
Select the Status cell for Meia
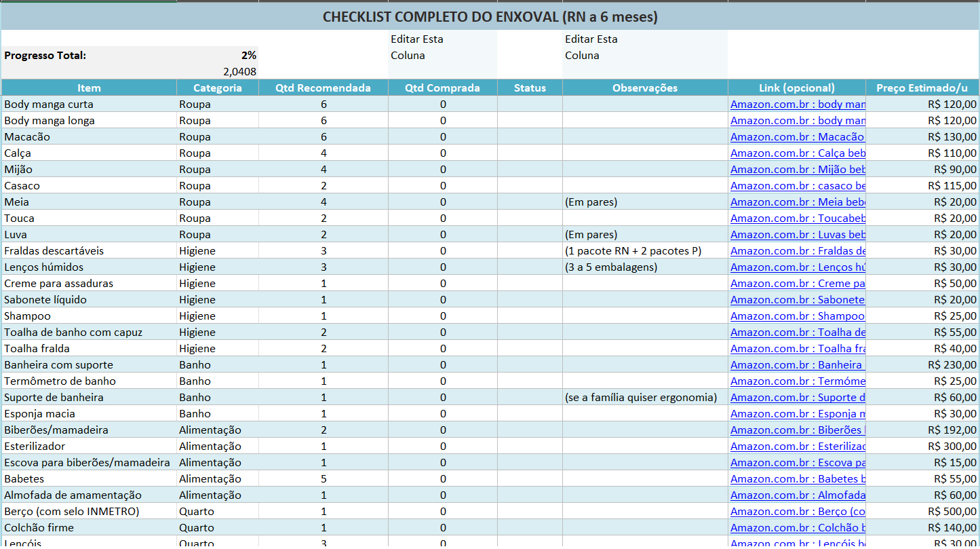tap(529, 202)
